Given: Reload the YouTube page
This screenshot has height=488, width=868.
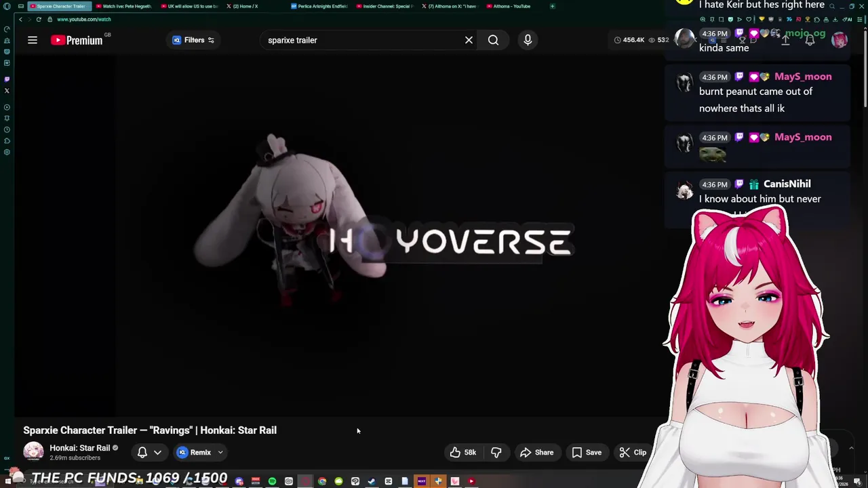Looking at the screenshot, I should 39,19.
